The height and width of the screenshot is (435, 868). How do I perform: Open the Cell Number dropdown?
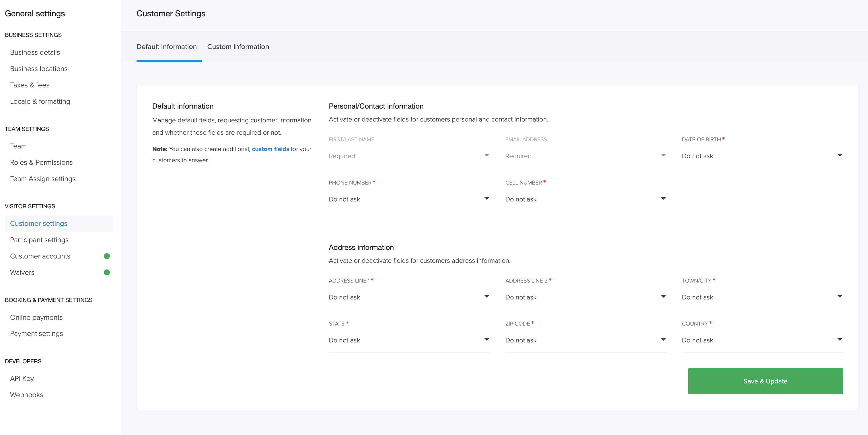586,199
